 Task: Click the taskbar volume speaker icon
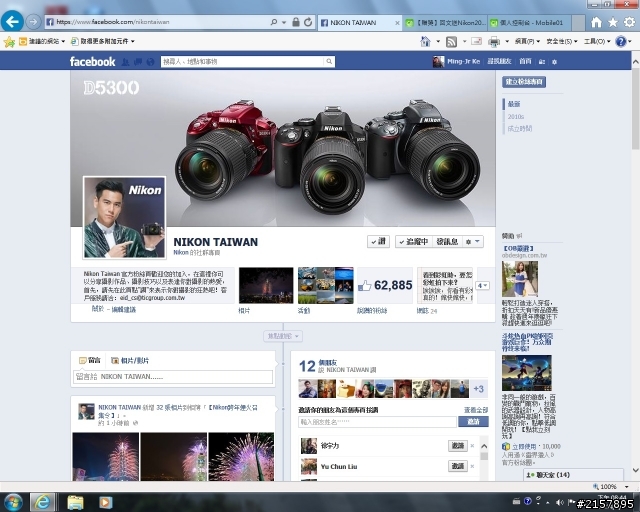(559, 502)
